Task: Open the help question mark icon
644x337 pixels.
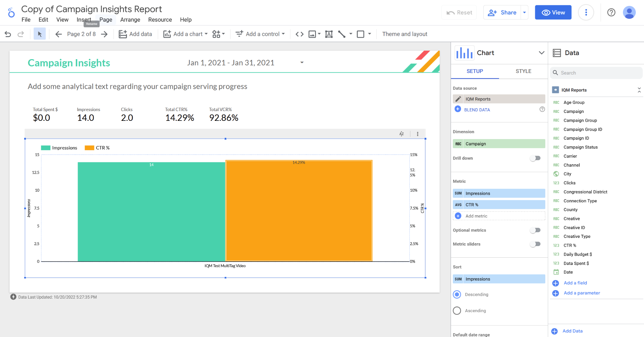Action: pyautogui.click(x=611, y=13)
